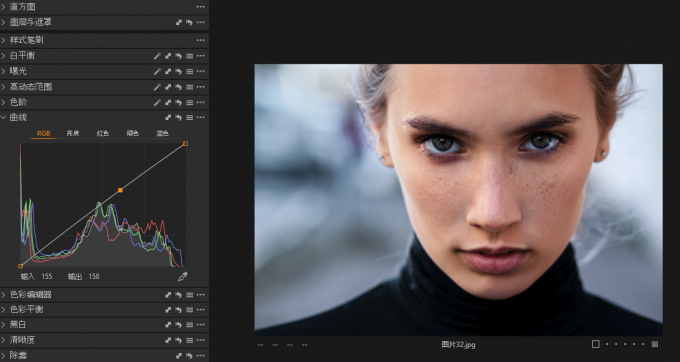This screenshot has height=362, width=680.
Task: Switch to the 红色 curve tab
Action: [103, 134]
